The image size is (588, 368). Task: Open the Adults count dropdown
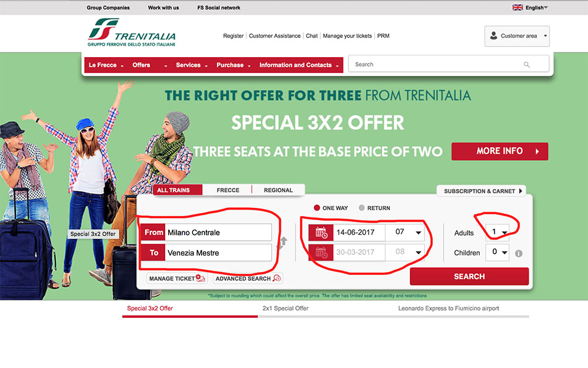(497, 233)
